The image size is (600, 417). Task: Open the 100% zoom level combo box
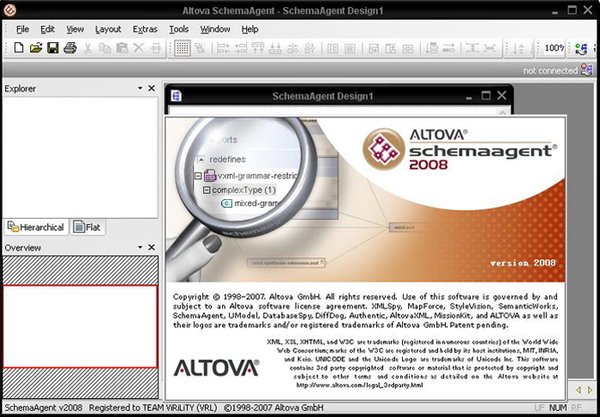click(554, 48)
